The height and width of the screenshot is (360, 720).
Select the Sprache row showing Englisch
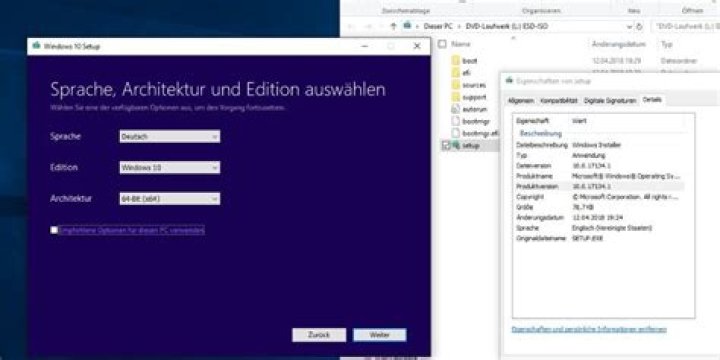coord(599,228)
